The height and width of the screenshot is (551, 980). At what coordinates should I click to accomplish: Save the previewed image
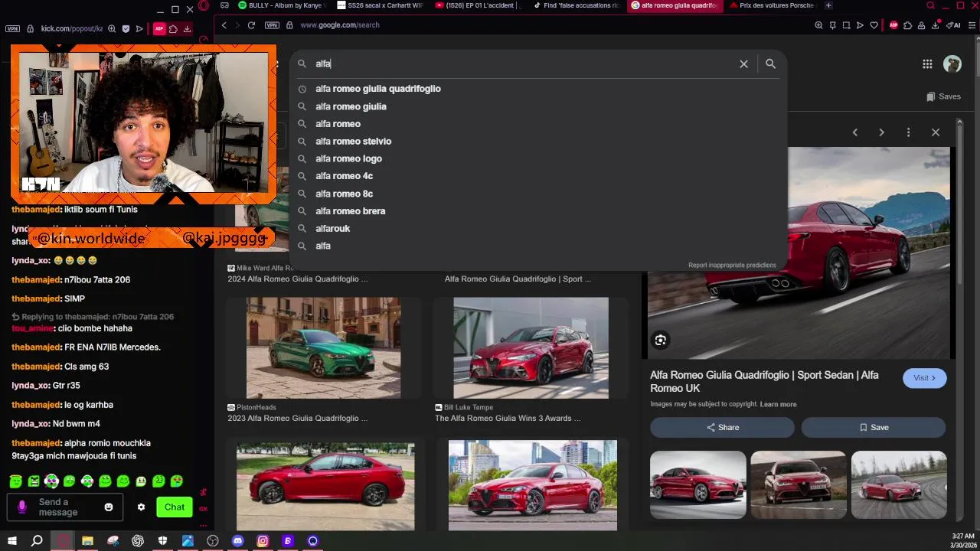(874, 428)
